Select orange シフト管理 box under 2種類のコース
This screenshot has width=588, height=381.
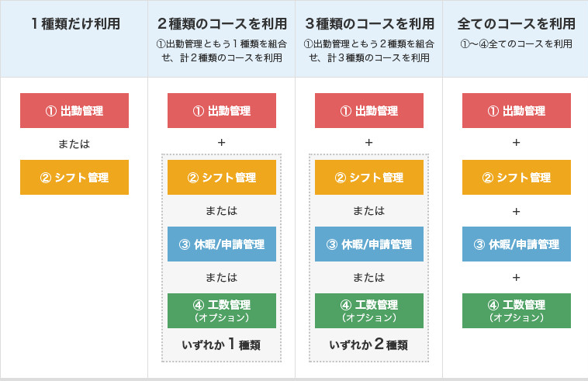tap(222, 178)
